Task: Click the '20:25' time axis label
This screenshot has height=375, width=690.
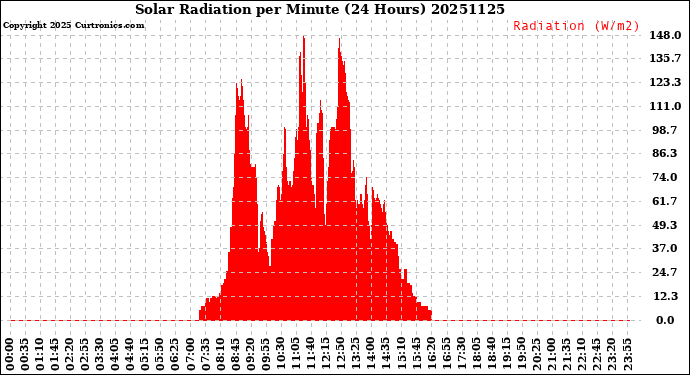Action: 537,355
